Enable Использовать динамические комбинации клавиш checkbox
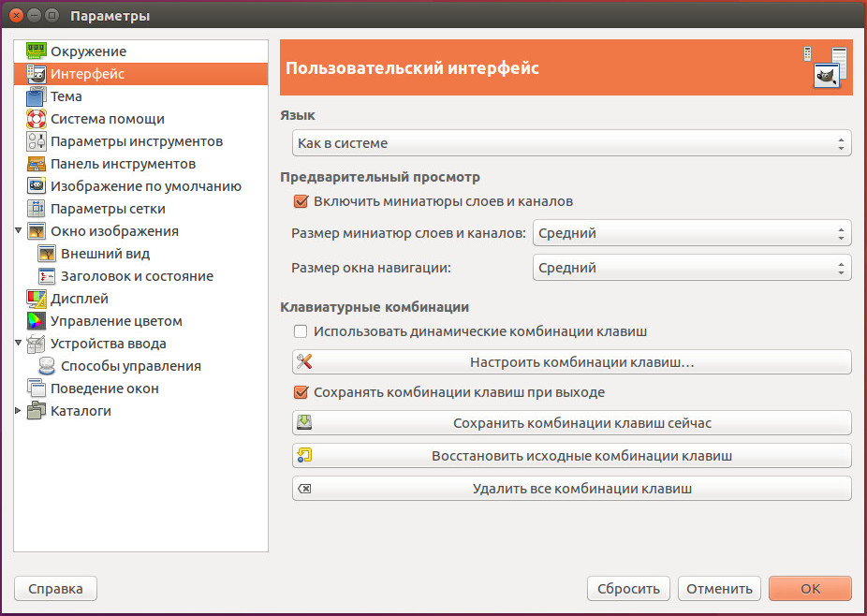Screen dimensions: 867x616 point(301,331)
